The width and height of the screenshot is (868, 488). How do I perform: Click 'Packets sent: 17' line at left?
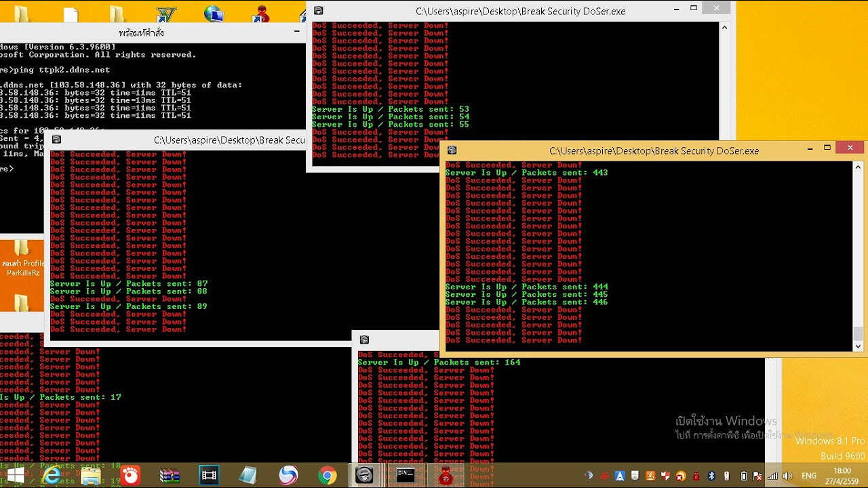(60, 397)
